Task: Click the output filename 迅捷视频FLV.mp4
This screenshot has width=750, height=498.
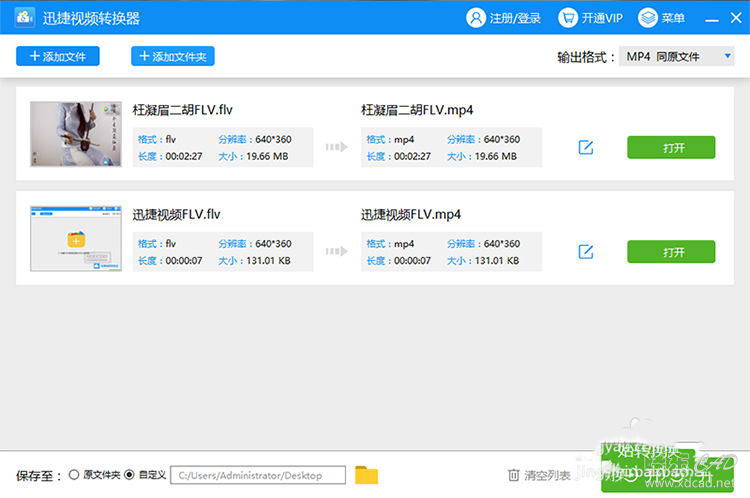Action: point(410,214)
